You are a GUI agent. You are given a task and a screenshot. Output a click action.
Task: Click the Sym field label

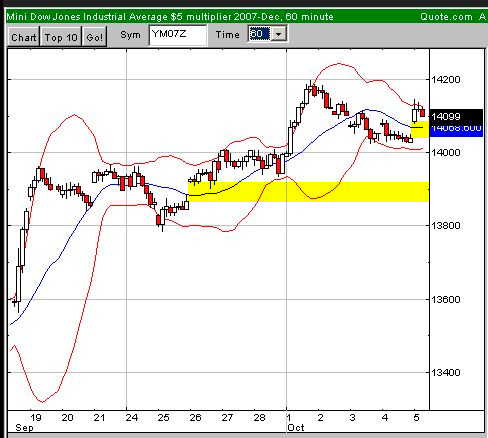130,35
